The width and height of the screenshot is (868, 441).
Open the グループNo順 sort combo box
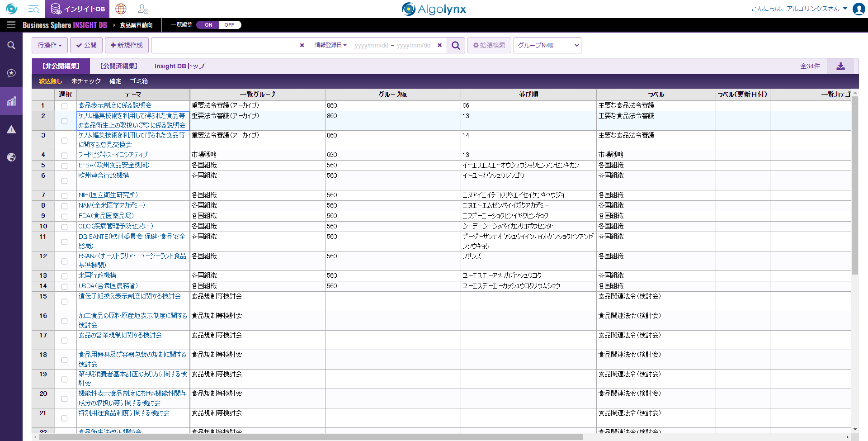[547, 45]
